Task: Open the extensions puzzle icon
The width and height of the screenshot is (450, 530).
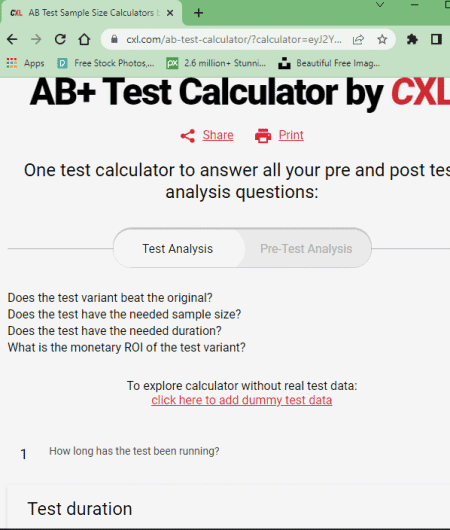Action: (x=412, y=40)
